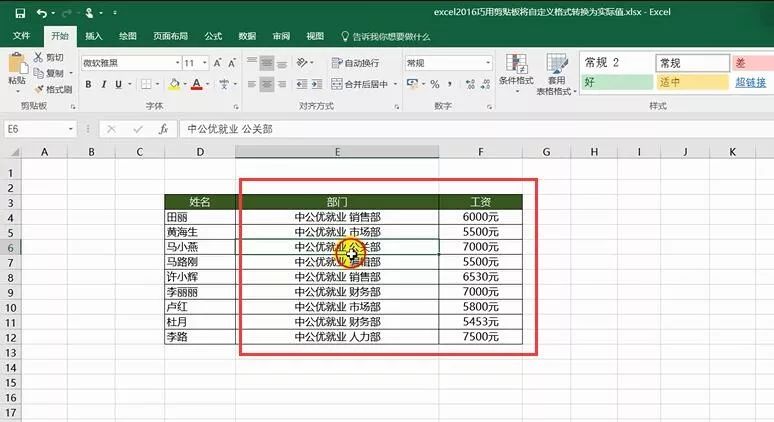Screen dimensions: 774x422
Task: Click the Save icon in quick access toolbar
Action: point(17,12)
